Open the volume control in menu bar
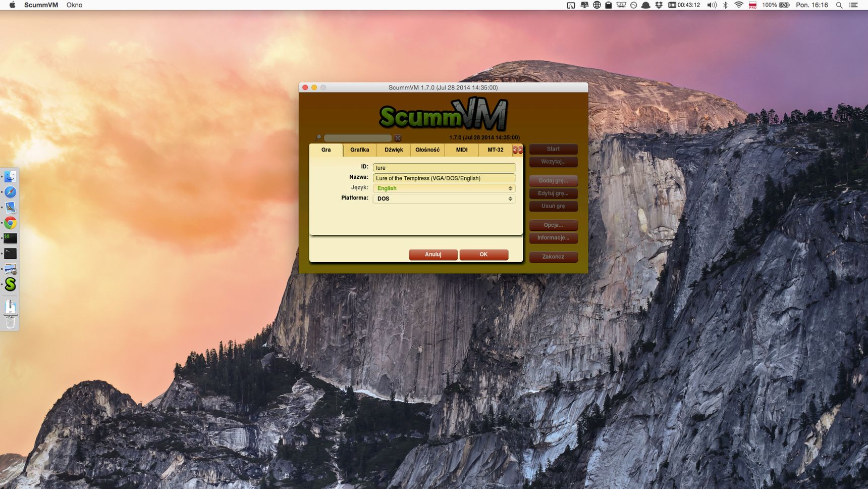The width and height of the screenshot is (868, 489). click(x=712, y=5)
